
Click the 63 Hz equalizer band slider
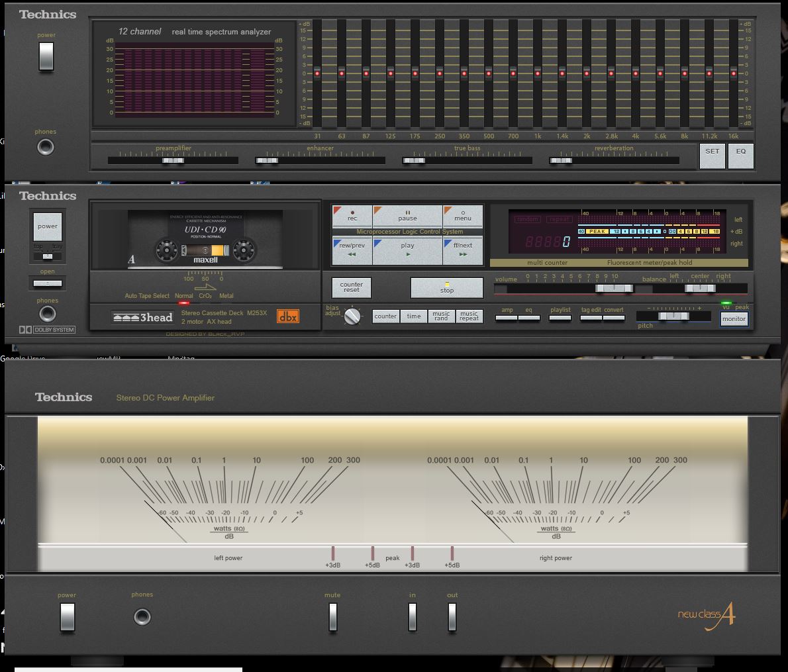tap(342, 73)
